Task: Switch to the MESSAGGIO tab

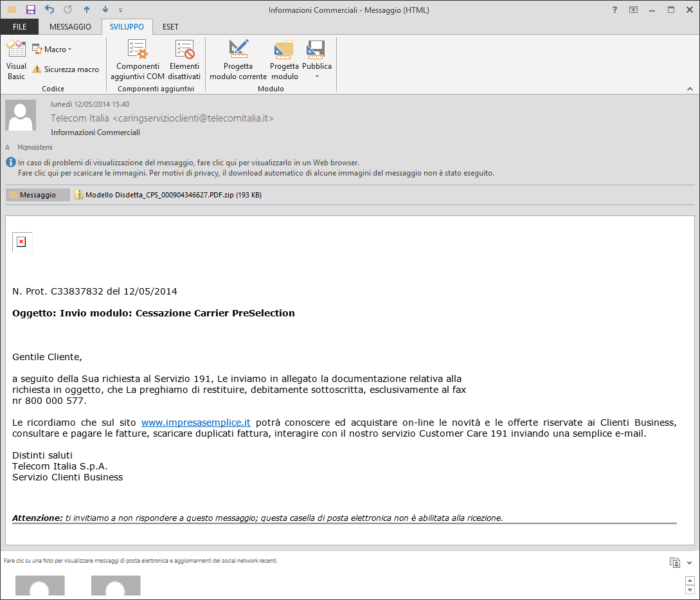Action: (x=70, y=27)
